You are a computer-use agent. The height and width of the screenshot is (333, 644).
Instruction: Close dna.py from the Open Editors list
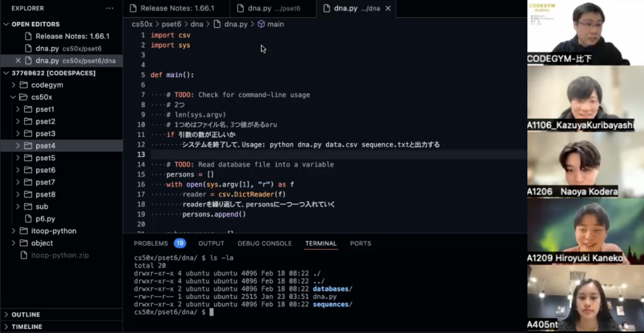17,60
